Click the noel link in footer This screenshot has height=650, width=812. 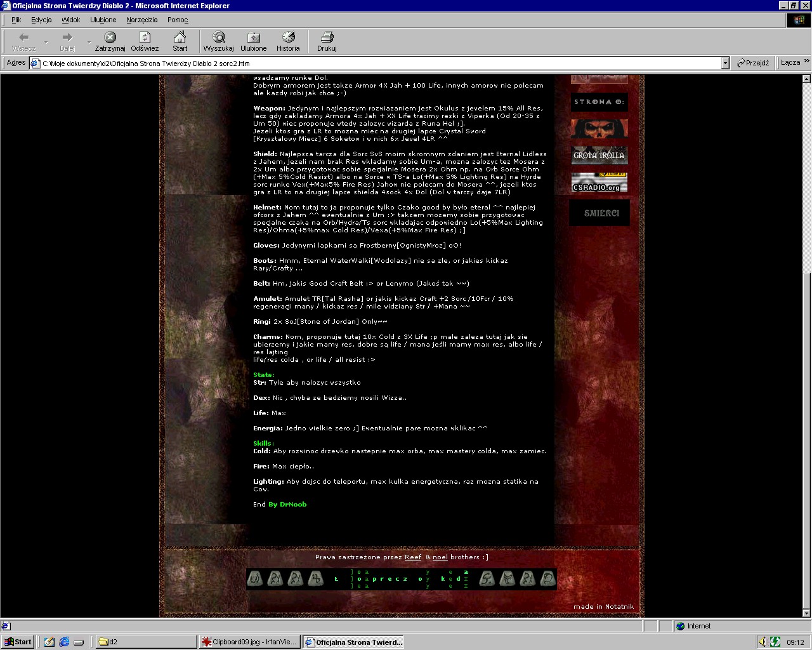tap(440, 557)
